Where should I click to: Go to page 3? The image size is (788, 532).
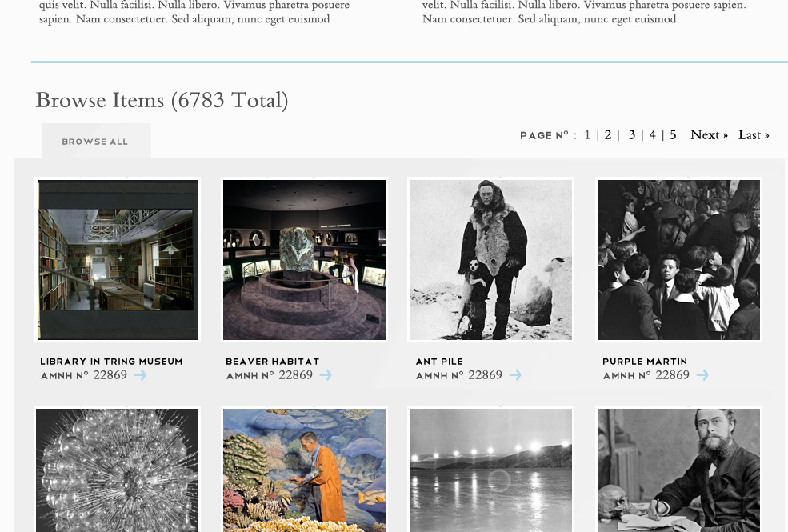tap(632, 135)
